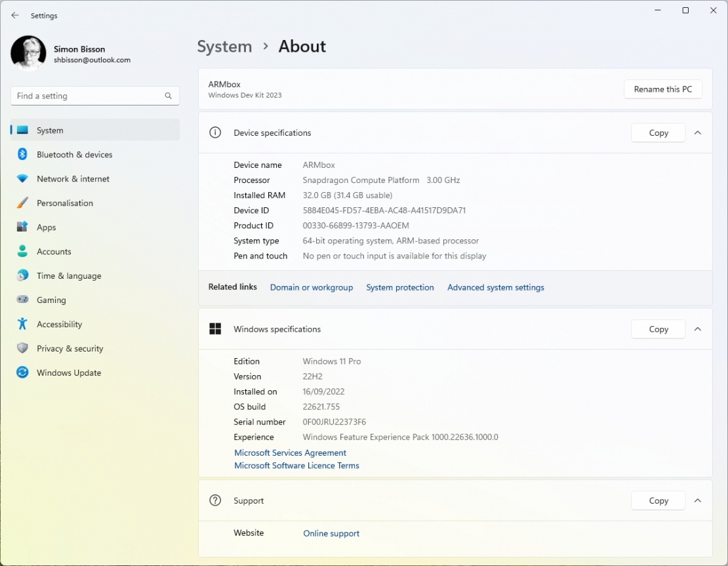Open Windows Update
The width and height of the screenshot is (728, 566).
(x=68, y=373)
